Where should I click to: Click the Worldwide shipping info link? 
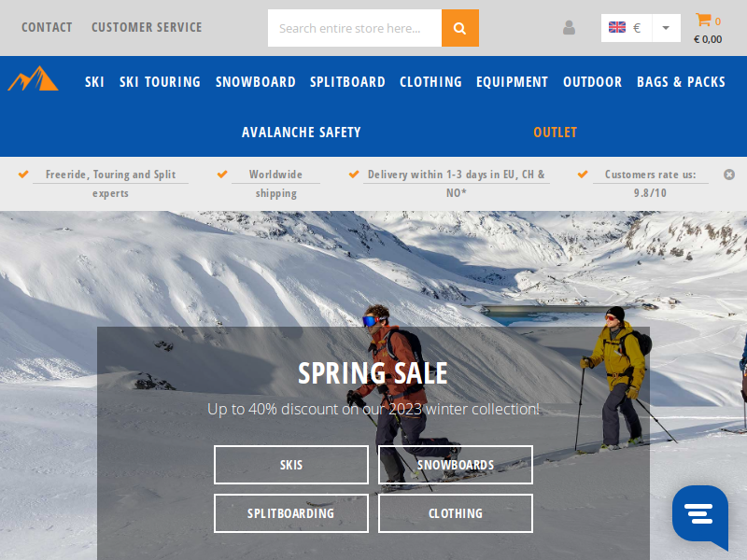pos(275,183)
